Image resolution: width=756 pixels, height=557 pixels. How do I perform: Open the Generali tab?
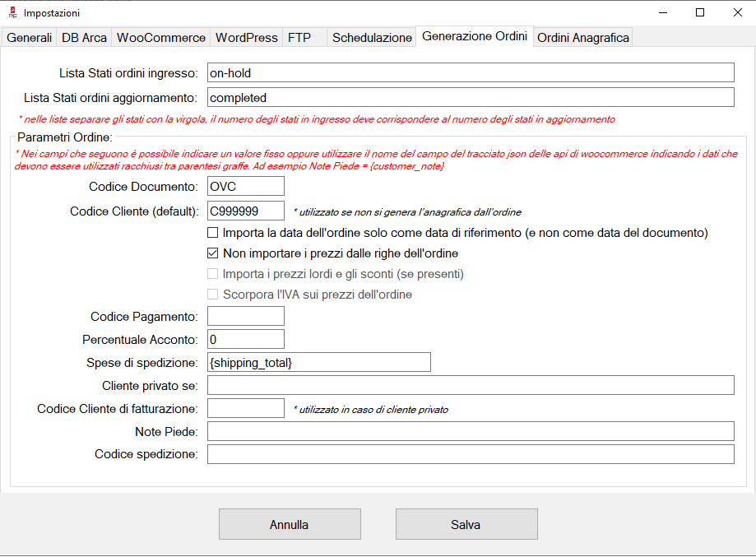30,38
